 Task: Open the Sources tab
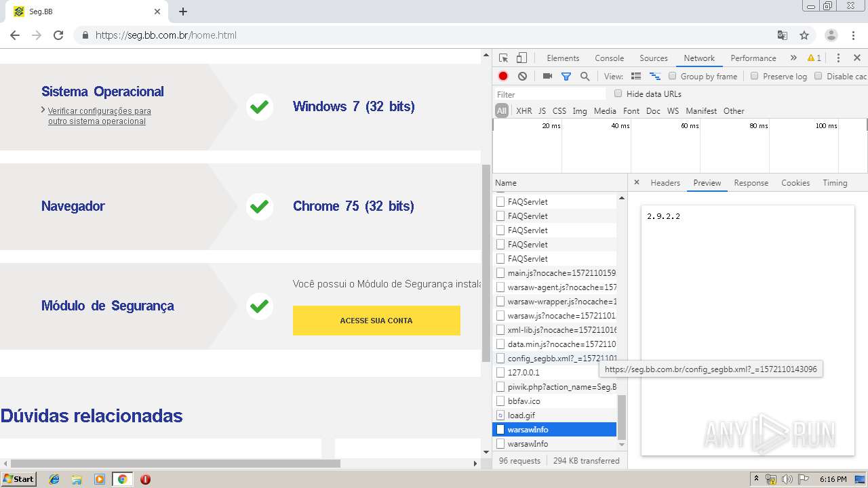(x=654, y=58)
